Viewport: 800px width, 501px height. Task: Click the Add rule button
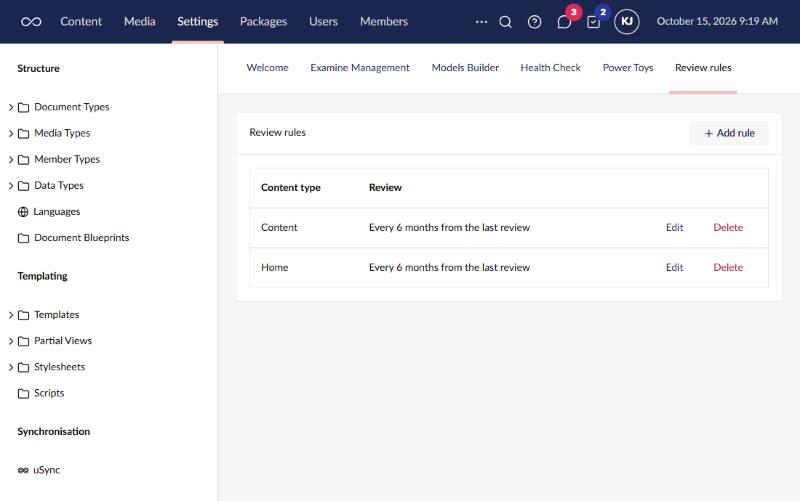click(729, 133)
